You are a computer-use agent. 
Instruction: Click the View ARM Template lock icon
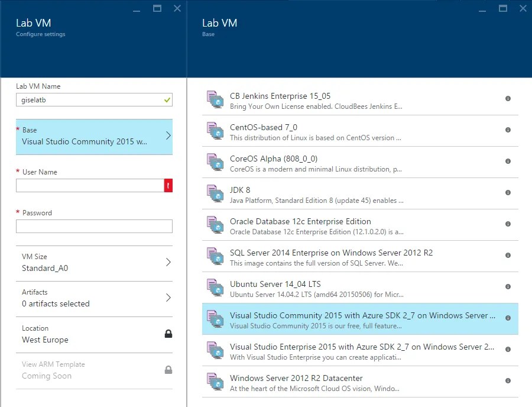(x=168, y=370)
